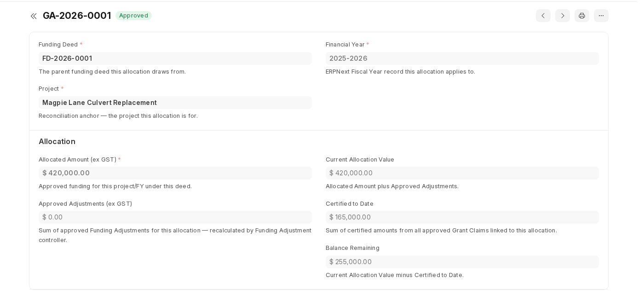
Task: Click description 'Current Allocation Value minus Certified to Date.'
Action: tap(395, 275)
